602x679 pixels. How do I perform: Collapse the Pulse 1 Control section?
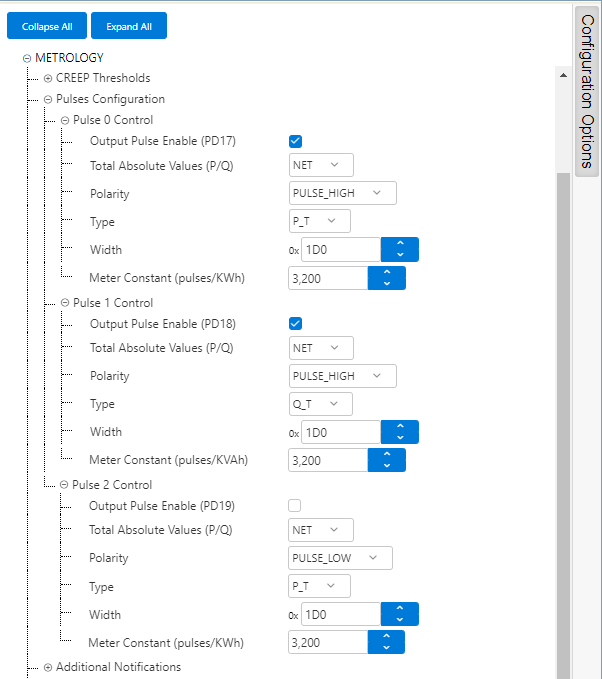(65, 303)
